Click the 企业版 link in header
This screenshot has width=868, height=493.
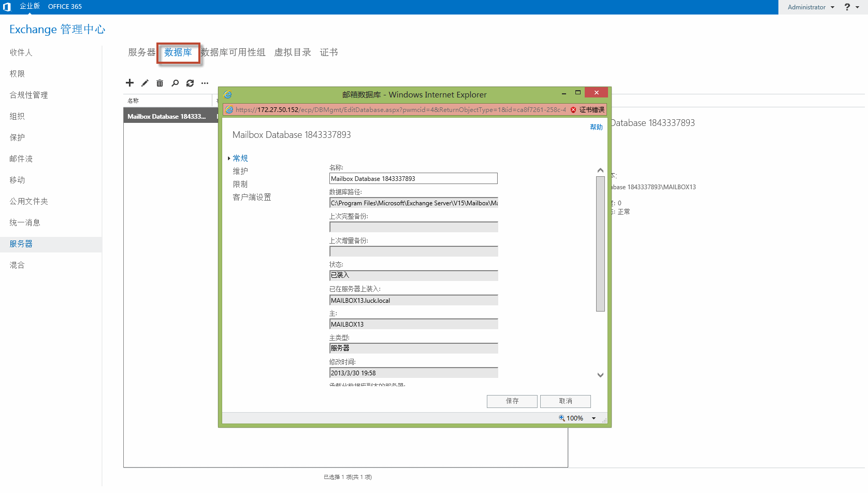30,6
